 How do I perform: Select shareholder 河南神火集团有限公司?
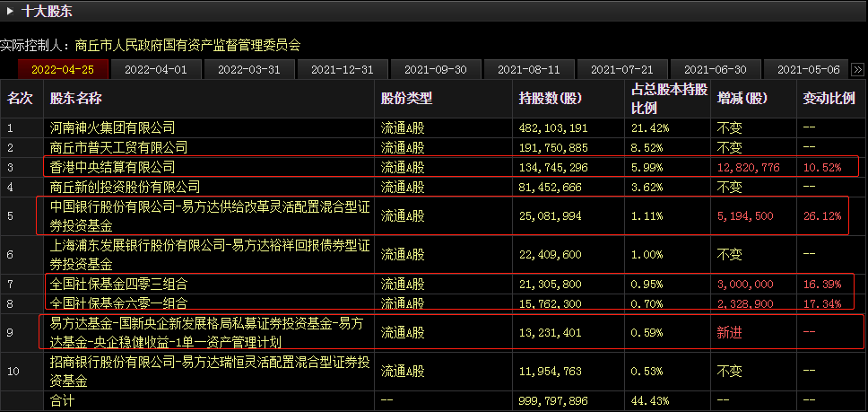tap(112, 128)
